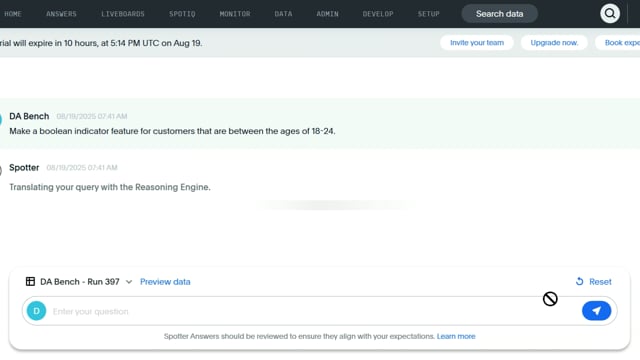
Task: Open the Preview data link
Action: coord(165,282)
